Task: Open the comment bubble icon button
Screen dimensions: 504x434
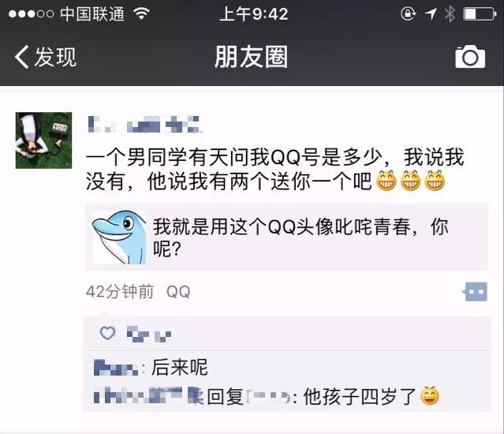Action: click(476, 292)
